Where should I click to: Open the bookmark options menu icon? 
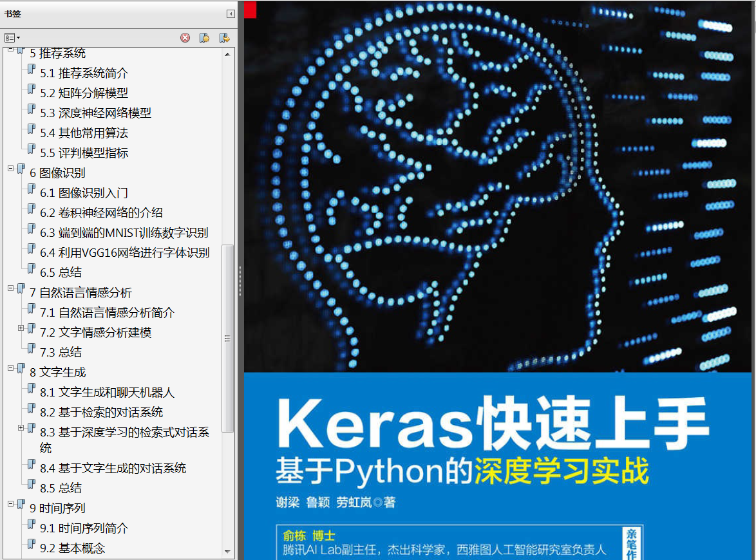12,37
